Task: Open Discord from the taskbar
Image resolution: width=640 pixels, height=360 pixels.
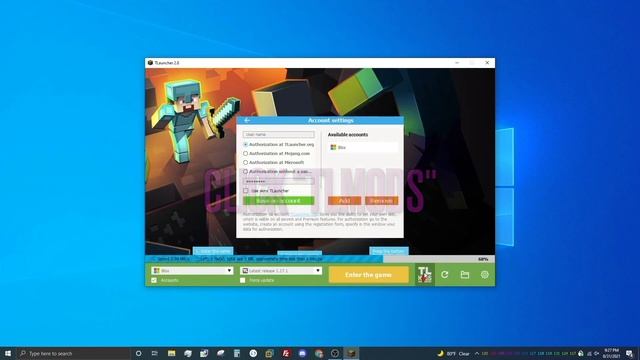Action: coord(302,353)
